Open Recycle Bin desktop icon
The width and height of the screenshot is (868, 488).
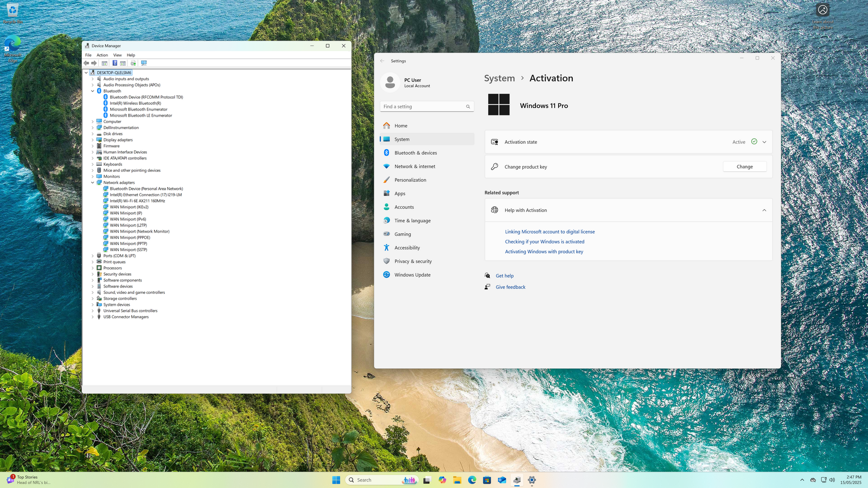pyautogui.click(x=12, y=14)
